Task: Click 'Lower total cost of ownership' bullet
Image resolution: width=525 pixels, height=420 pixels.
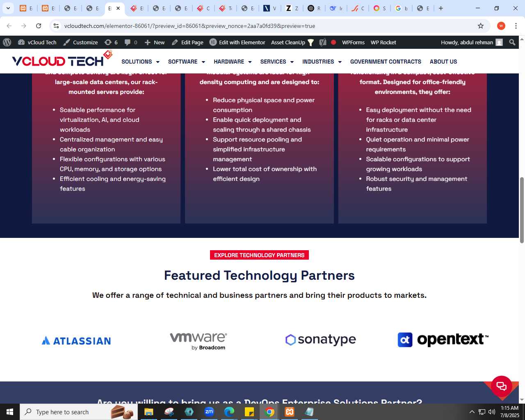Action: tap(265, 174)
